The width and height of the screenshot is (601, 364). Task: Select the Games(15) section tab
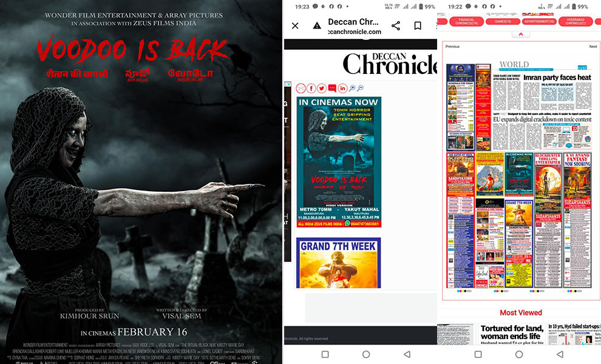(x=503, y=21)
